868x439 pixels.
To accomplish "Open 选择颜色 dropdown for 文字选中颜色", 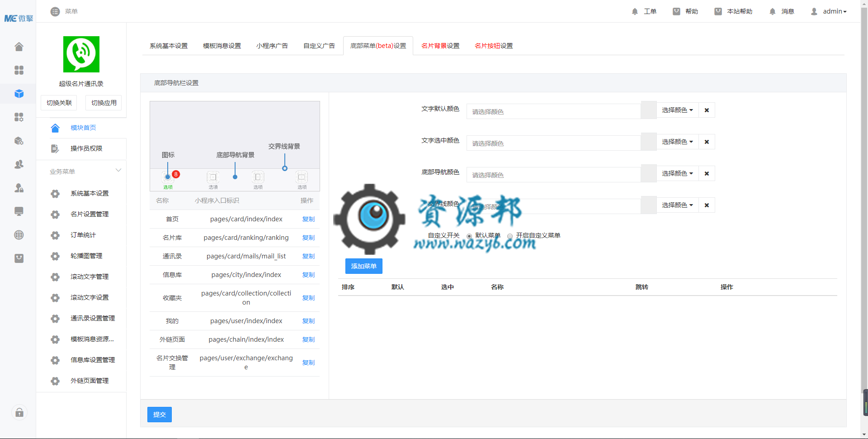I will pos(677,142).
